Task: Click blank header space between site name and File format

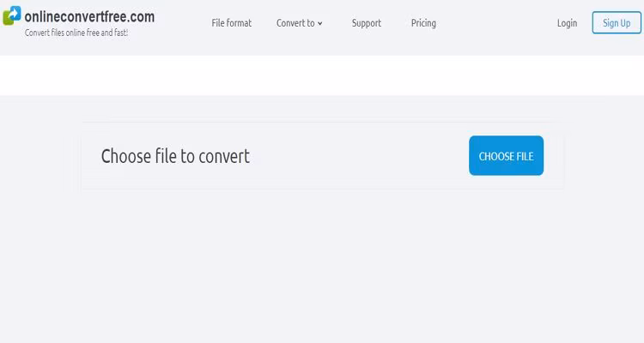Action: pos(182,23)
